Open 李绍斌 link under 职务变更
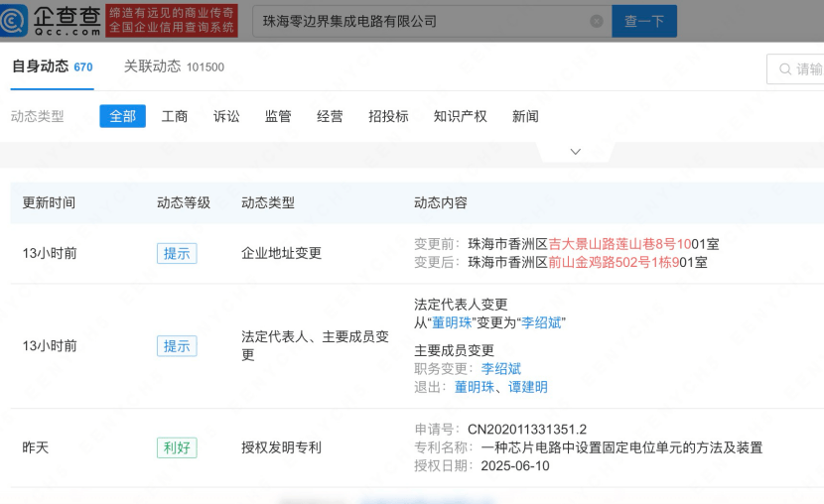Screen dimensions: 824x504 click(x=501, y=369)
